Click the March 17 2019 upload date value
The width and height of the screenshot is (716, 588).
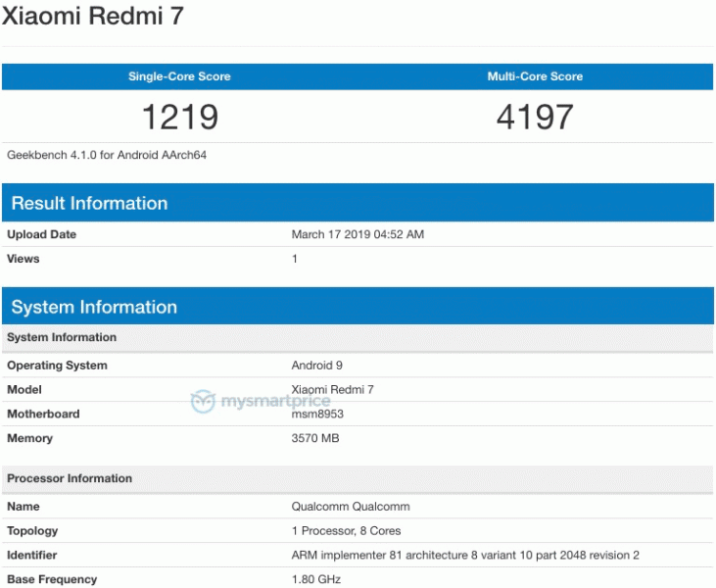pos(358,234)
